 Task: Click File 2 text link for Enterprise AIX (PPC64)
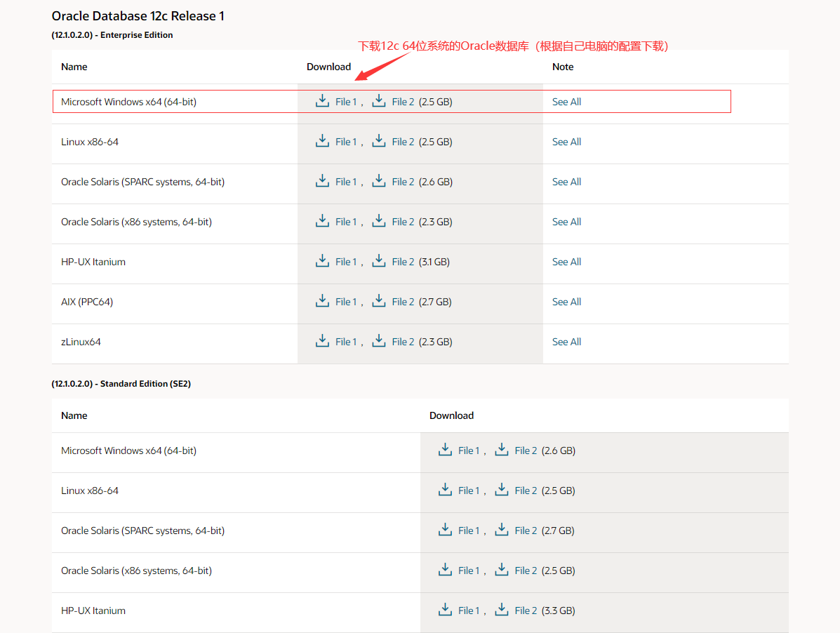click(x=403, y=302)
